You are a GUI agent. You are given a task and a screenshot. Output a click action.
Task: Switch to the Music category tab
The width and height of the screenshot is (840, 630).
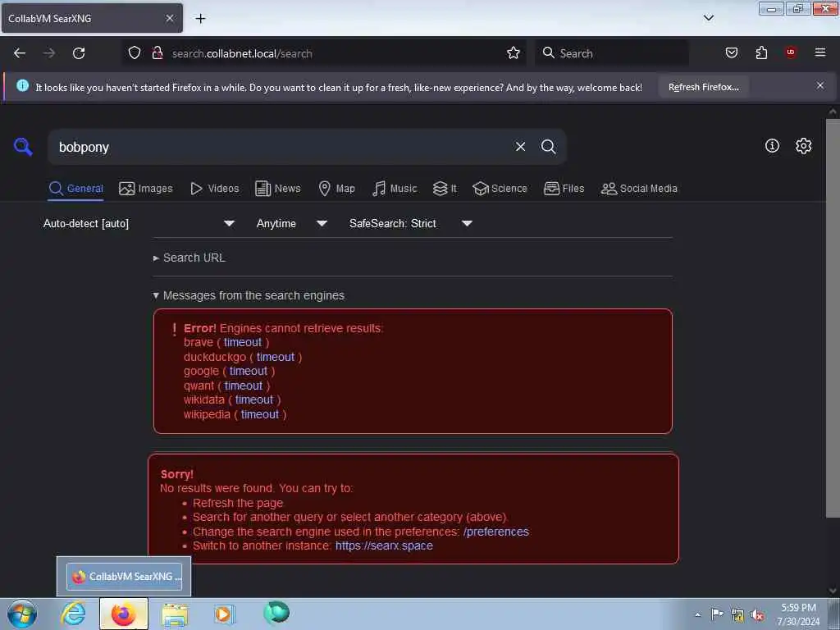coord(395,189)
